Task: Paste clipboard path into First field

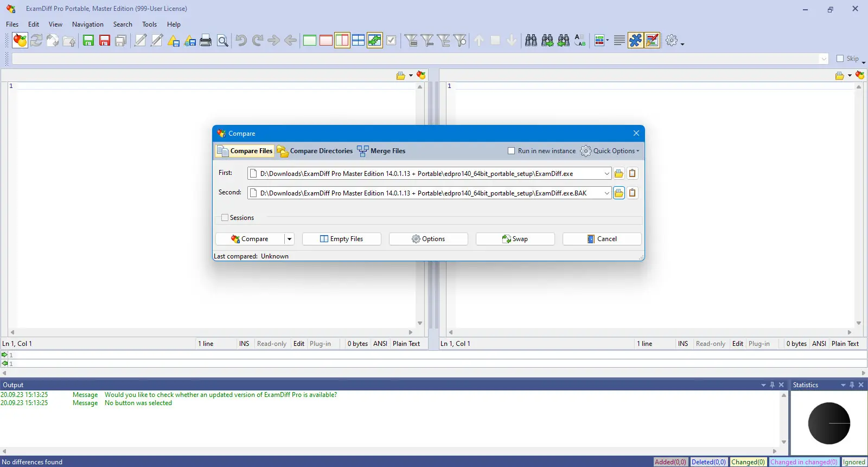Action: pyautogui.click(x=633, y=174)
